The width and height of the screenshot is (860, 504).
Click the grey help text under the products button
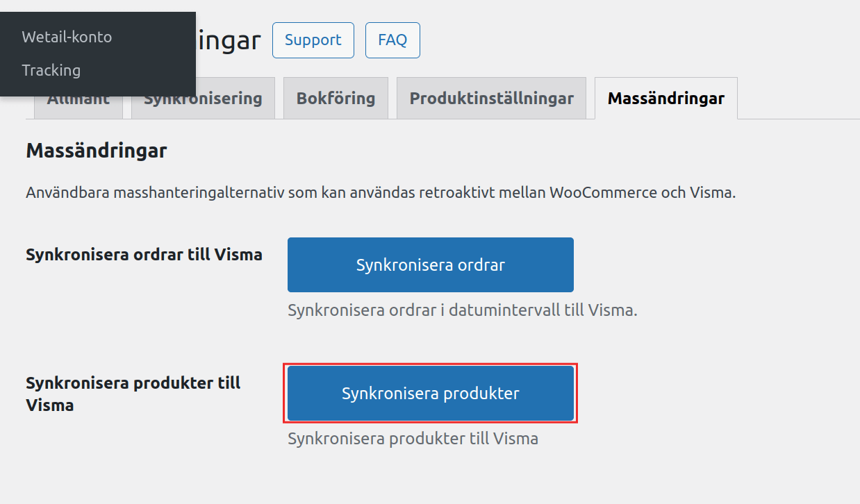413,439
